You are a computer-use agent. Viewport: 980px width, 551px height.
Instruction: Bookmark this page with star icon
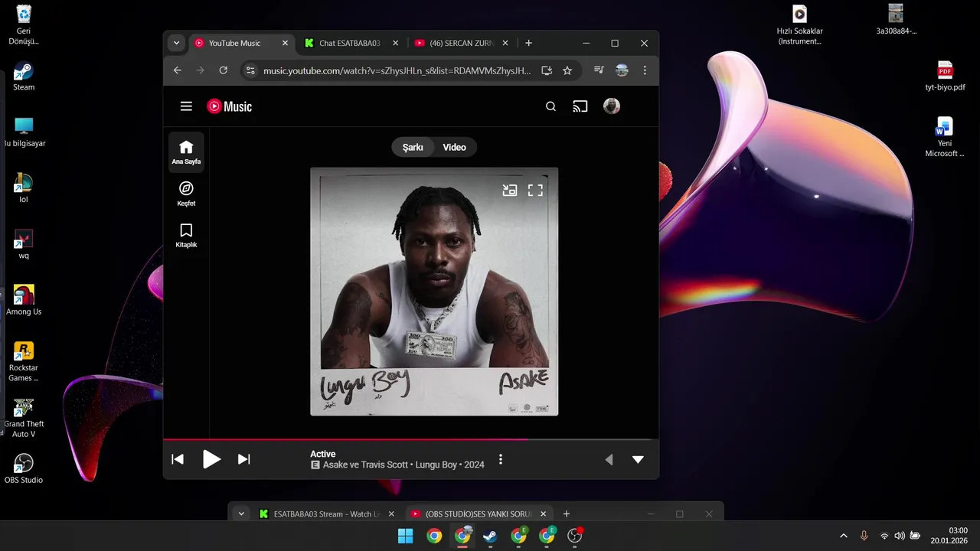567,70
